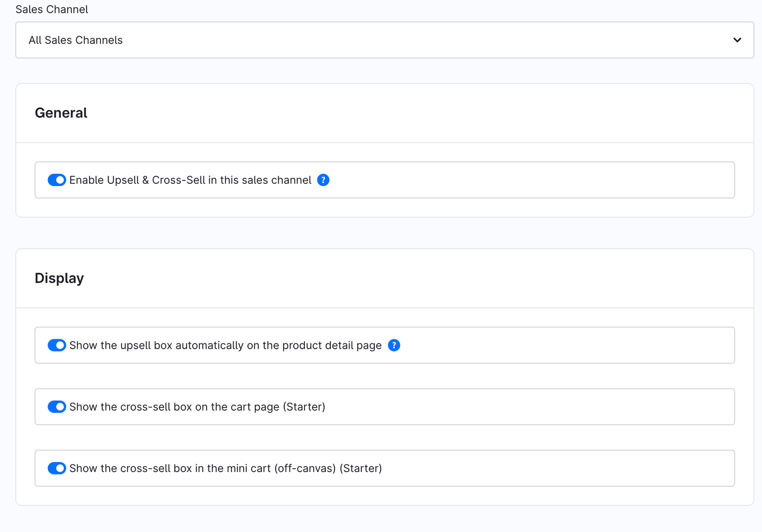762x532 pixels.
Task: Open the All Sales Channels select box
Action: [x=385, y=40]
